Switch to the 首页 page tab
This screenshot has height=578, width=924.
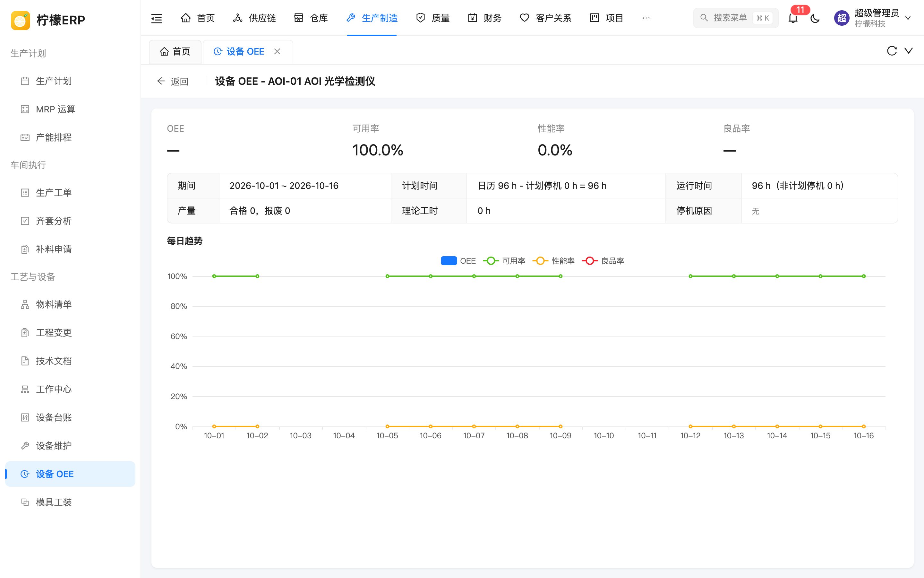click(x=175, y=51)
